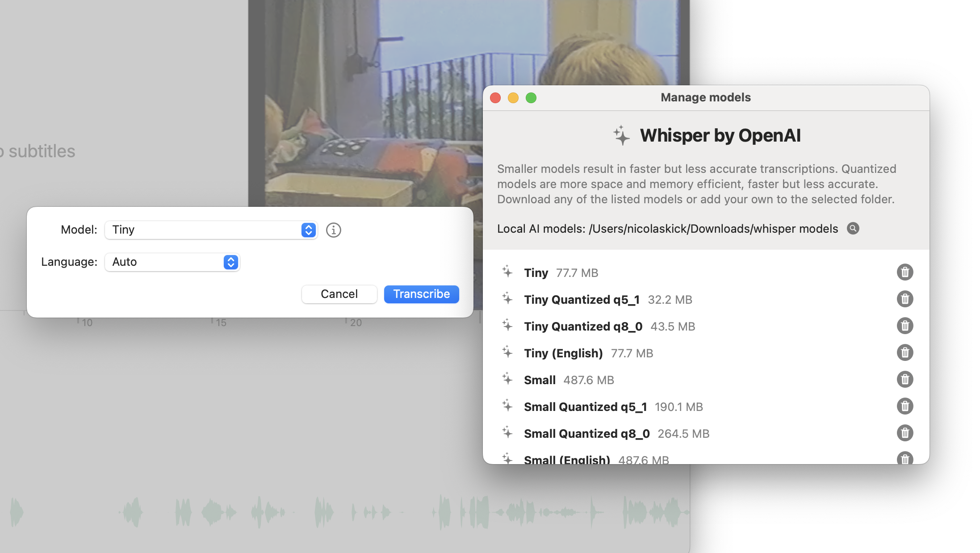The width and height of the screenshot is (980, 553).
Task: Select the Small 487.6 MB row
Action: tap(706, 380)
